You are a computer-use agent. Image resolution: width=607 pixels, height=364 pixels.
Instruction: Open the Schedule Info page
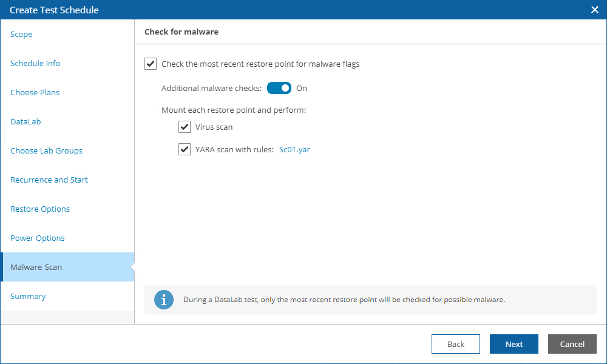click(35, 63)
